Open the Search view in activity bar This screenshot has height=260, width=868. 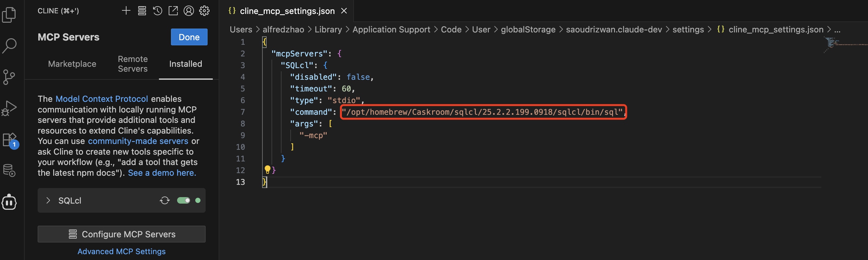9,45
